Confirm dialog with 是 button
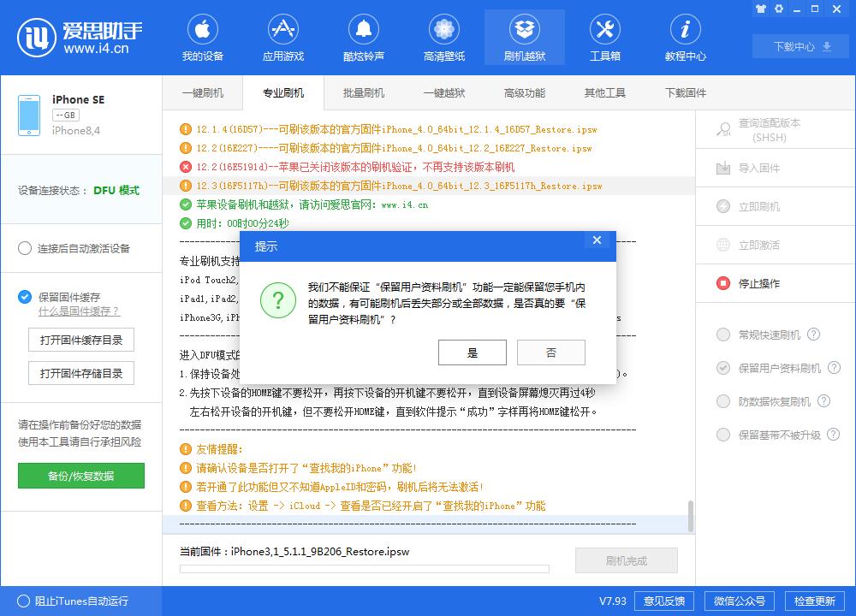This screenshot has width=856, height=616. pos(473,352)
